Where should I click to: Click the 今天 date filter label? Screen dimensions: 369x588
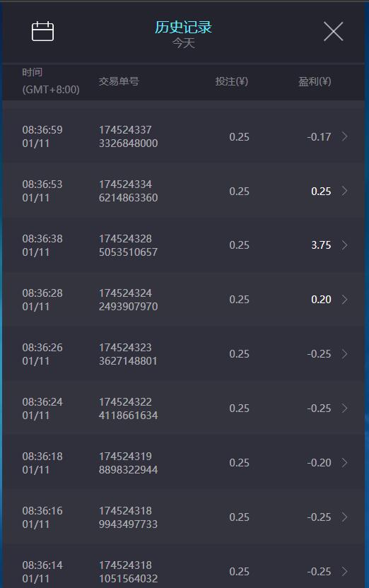click(x=183, y=43)
